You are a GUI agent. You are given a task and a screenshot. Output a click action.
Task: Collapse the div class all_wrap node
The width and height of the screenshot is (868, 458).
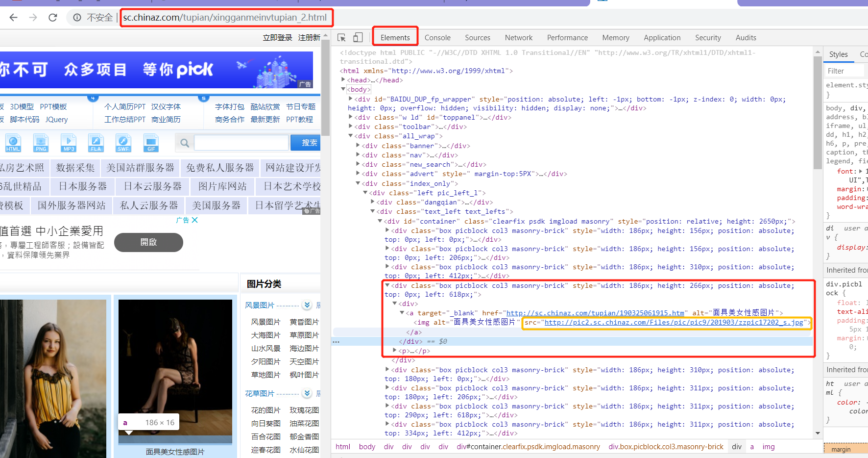(351, 136)
